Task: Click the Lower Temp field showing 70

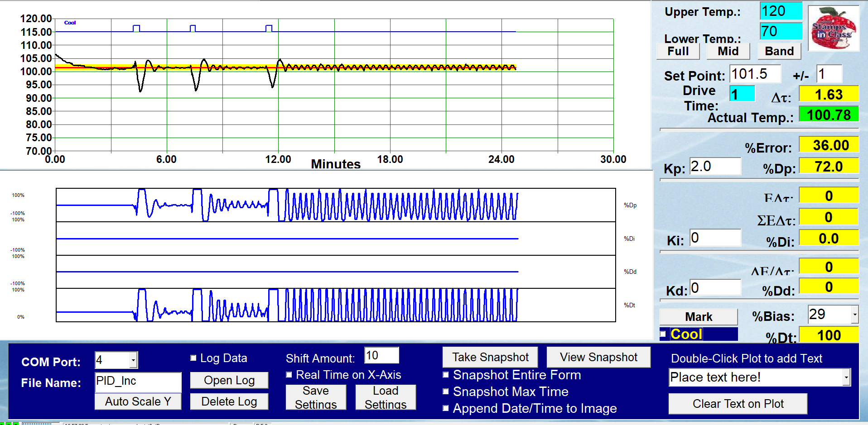Action: (781, 31)
